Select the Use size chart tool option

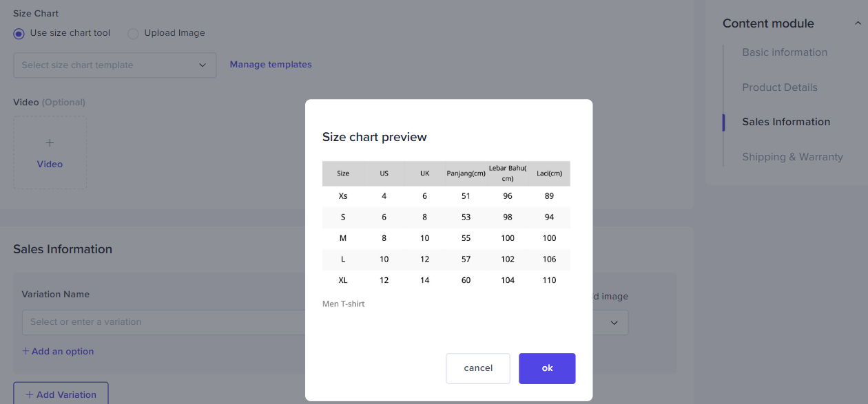tap(19, 34)
